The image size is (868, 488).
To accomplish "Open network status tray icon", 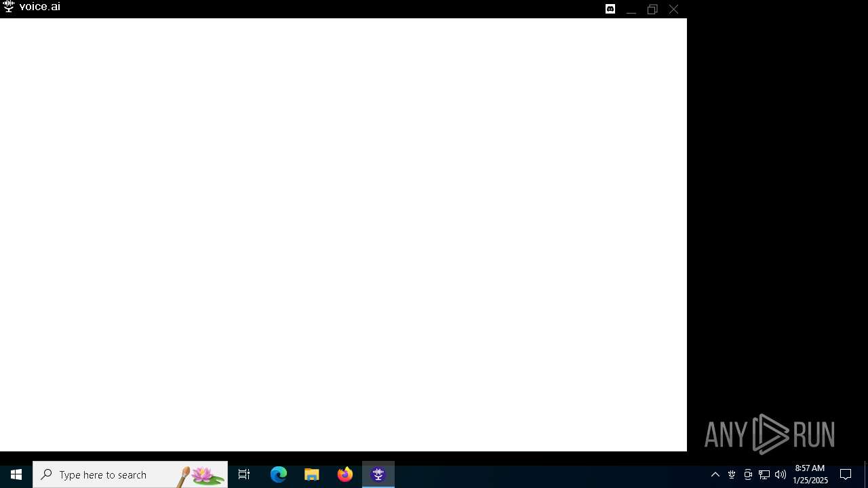I will 764,474.
